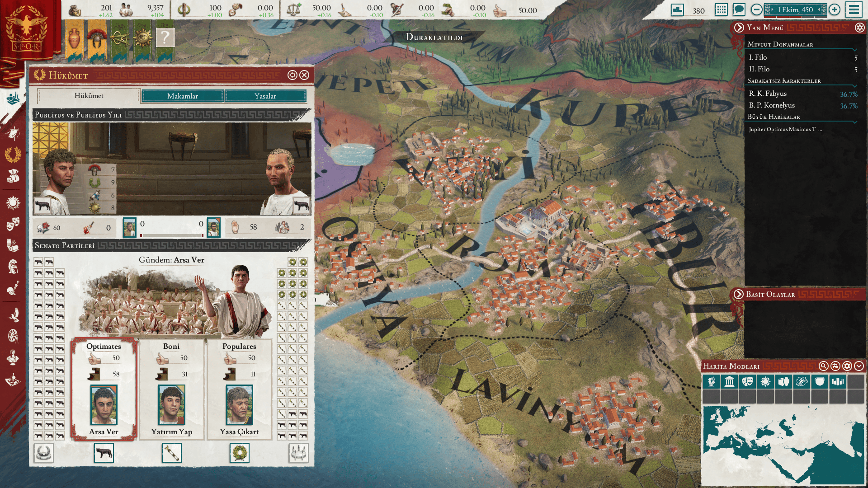Switch to masks culture map mode
Image resolution: width=868 pixels, height=488 pixels.
click(x=747, y=382)
